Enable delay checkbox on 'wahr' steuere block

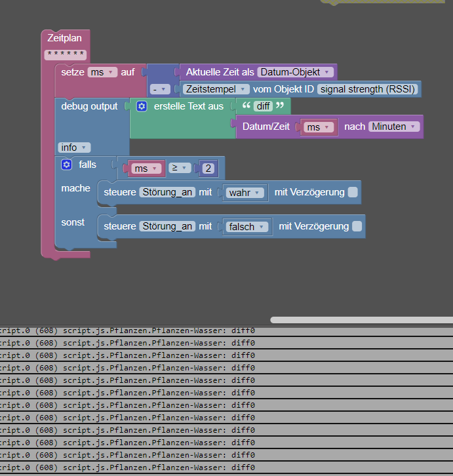353,192
